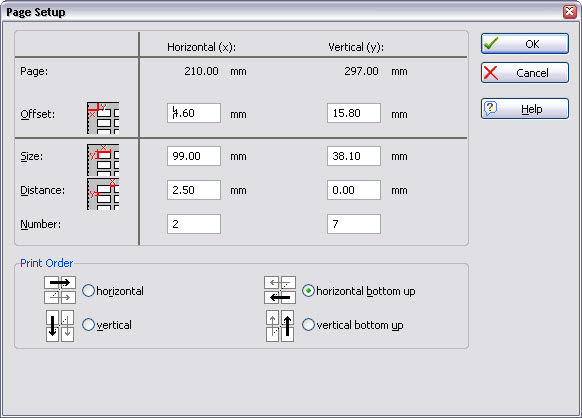This screenshot has height=418, width=582.
Task: Select vertical bottom up radio option
Action: 308,325
